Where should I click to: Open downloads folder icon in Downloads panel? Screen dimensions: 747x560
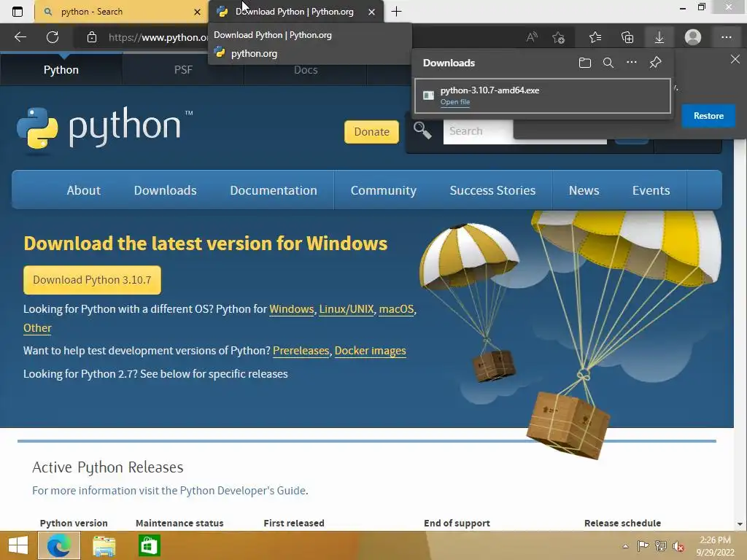click(x=585, y=63)
